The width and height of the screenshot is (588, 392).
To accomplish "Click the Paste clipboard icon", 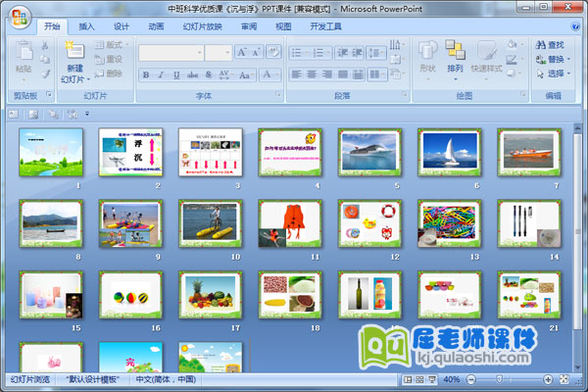I will (x=24, y=51).
